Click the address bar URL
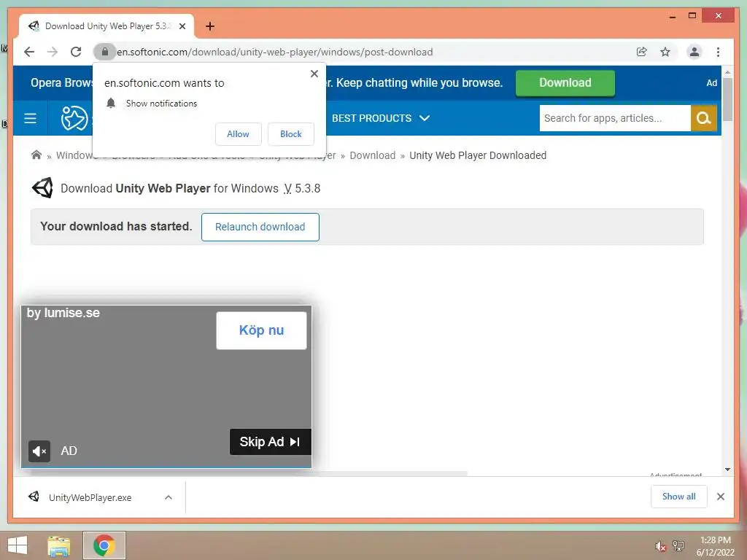This screenshot has width=747, height=560. point(275,52)
